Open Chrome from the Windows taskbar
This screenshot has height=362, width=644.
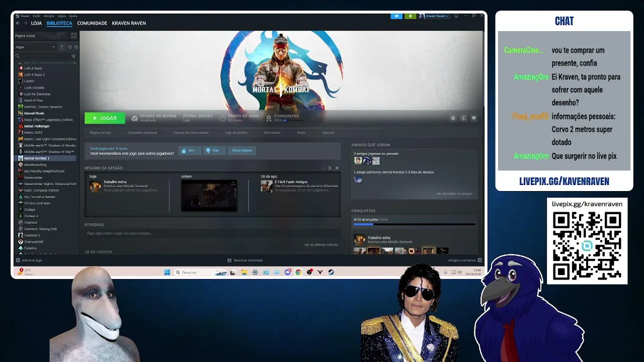coord(298,273)
